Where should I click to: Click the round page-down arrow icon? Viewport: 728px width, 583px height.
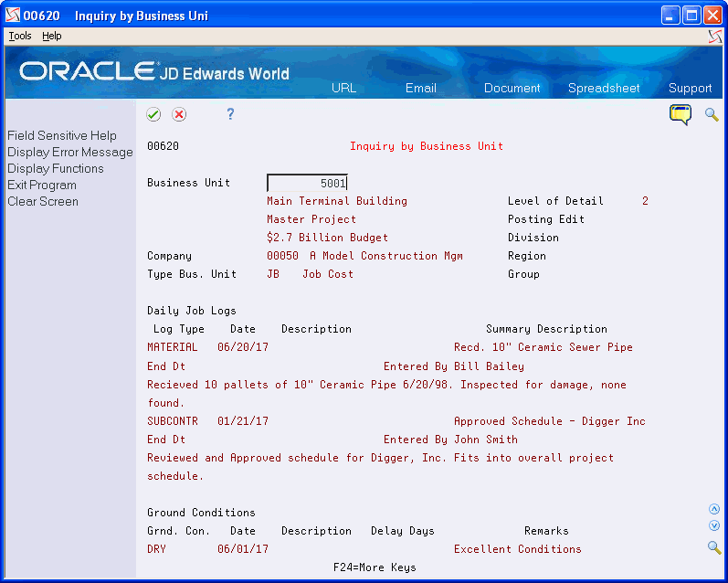[x=714, y=525]
